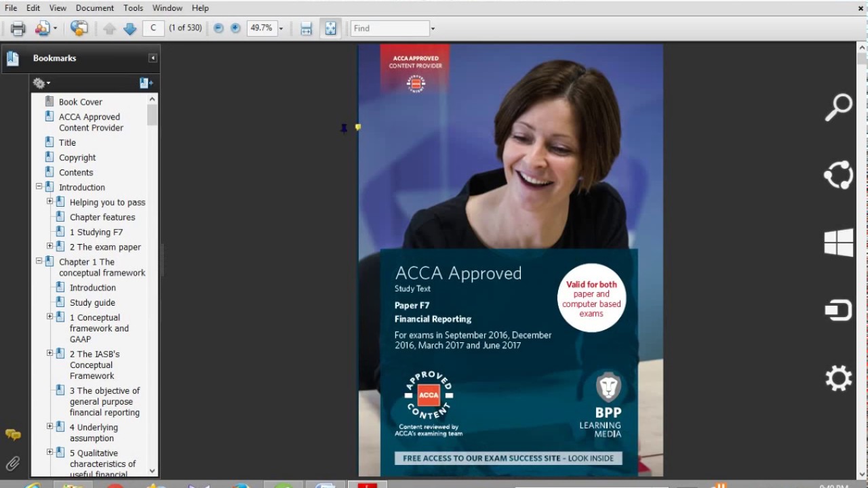Select ACCA Approved Content Provider bookmark
The image size is (868, 488).
pos(91,122)
